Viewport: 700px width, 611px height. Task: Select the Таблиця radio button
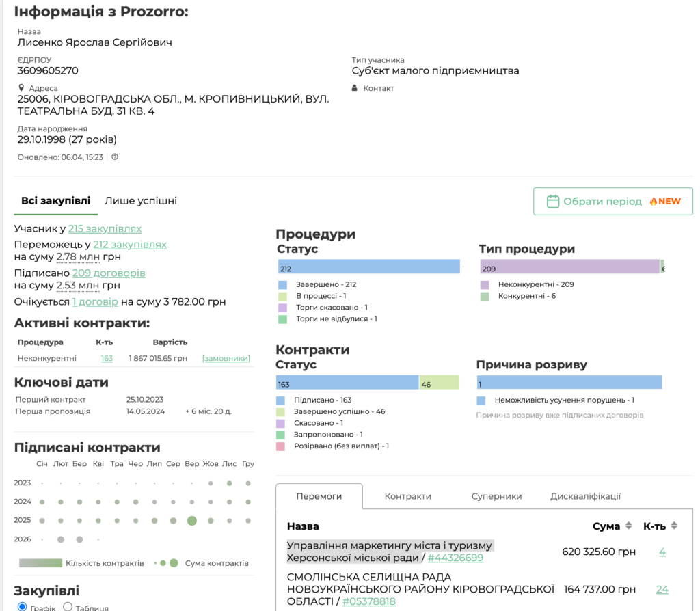tap(68, 606)
